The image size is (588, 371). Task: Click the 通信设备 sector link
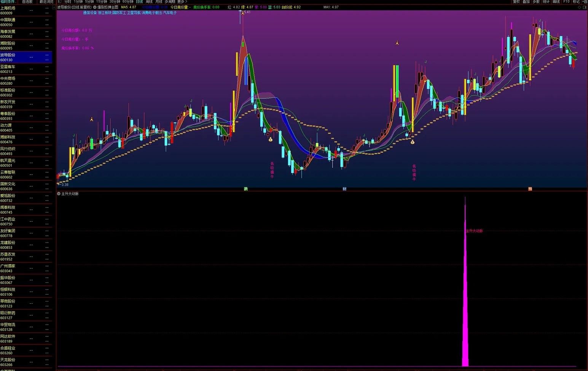pyautogui.click(x=90, y=13)
